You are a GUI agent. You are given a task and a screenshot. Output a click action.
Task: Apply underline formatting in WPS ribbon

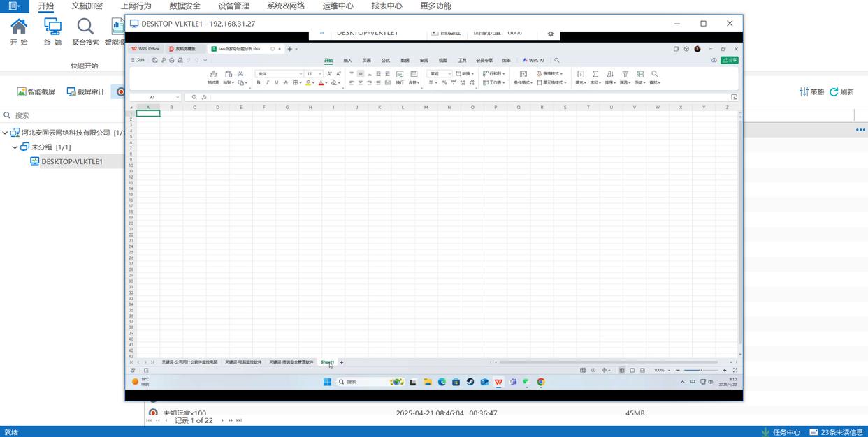276,82
